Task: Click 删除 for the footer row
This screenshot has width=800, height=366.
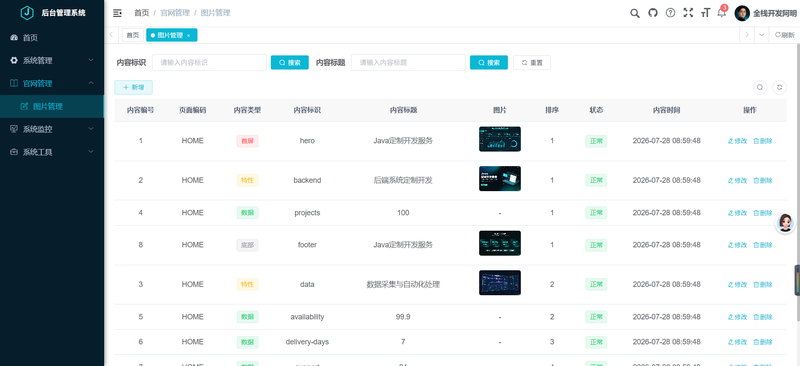Action: pyautogui.click(x=763, y=245)
